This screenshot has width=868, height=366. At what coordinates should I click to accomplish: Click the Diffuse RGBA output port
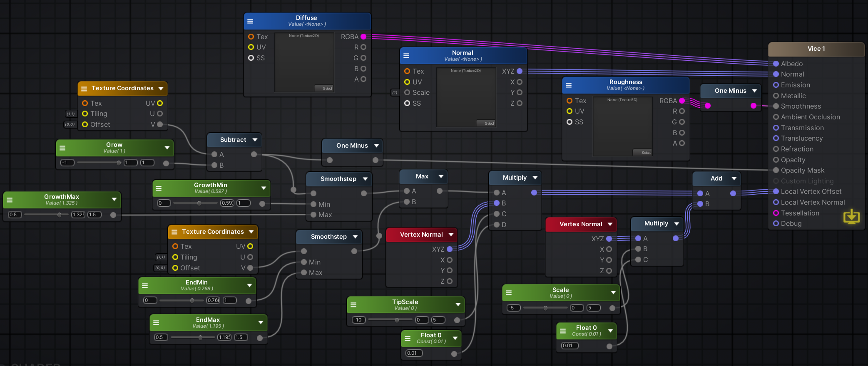coord(363,37)
